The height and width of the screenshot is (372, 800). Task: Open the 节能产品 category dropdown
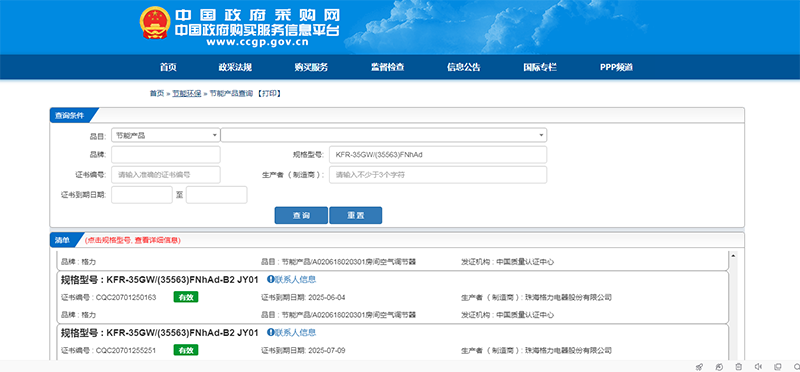click(x=166, y=135)
